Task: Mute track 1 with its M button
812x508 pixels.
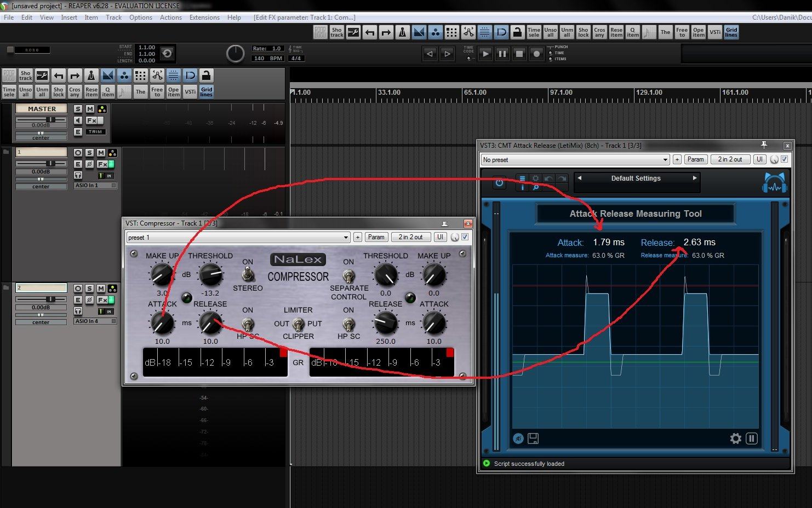Action: [x=101, y=153]
